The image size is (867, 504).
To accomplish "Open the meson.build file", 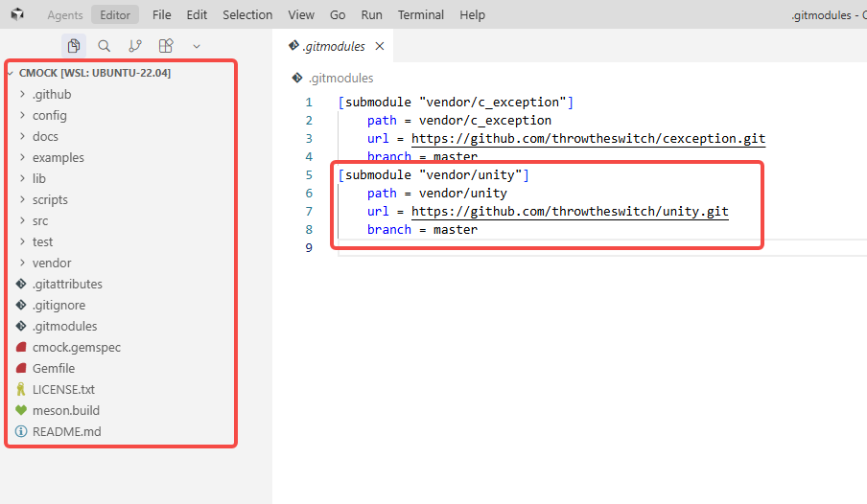I will pos(65,410).
